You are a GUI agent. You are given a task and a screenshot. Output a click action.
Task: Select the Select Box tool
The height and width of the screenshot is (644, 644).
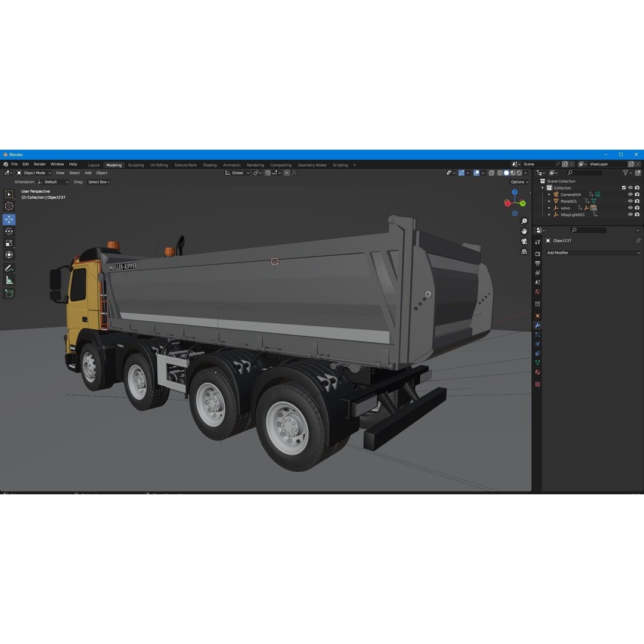click(9, 194)
